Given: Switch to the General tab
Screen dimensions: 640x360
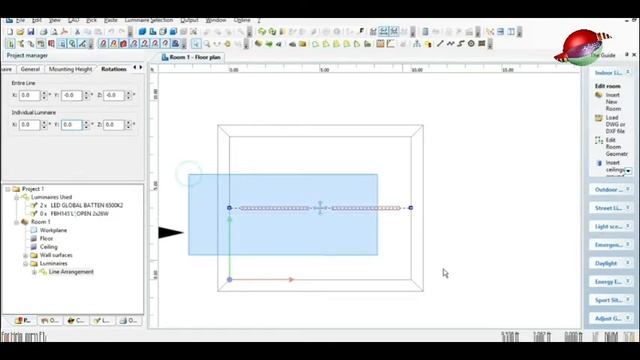Looking at the screenshot, I should [x=30, y=69].
